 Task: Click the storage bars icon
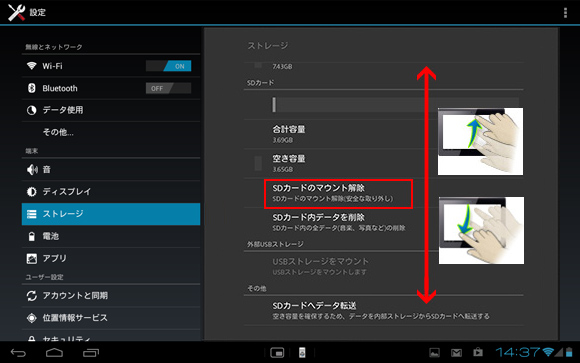click(32, 214)
